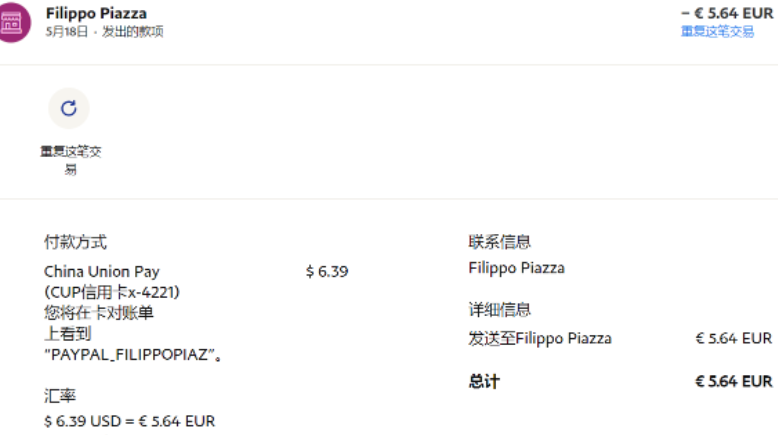The image size is (778, 435).
Task: Click the − € 5.64 EUR header amount
Action: [x=727, y=13]
